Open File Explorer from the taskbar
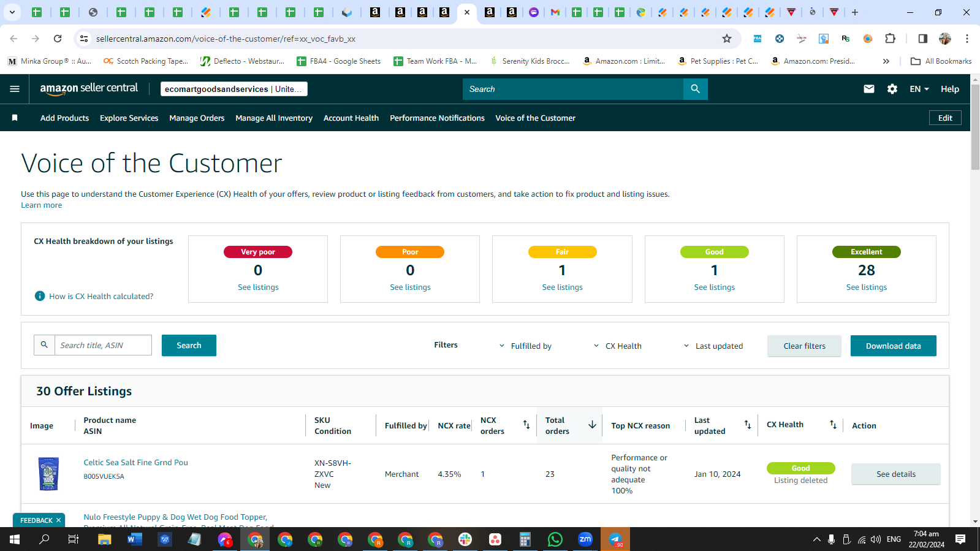The image size is (980, 551). point(105,539)
